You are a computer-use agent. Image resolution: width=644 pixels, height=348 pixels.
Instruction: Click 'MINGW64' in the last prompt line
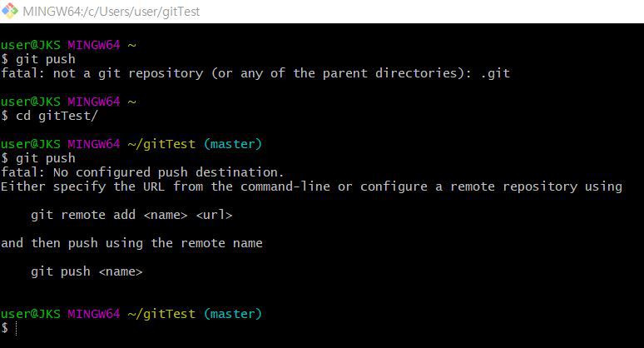pyautogui.click(x=94, y=315)
